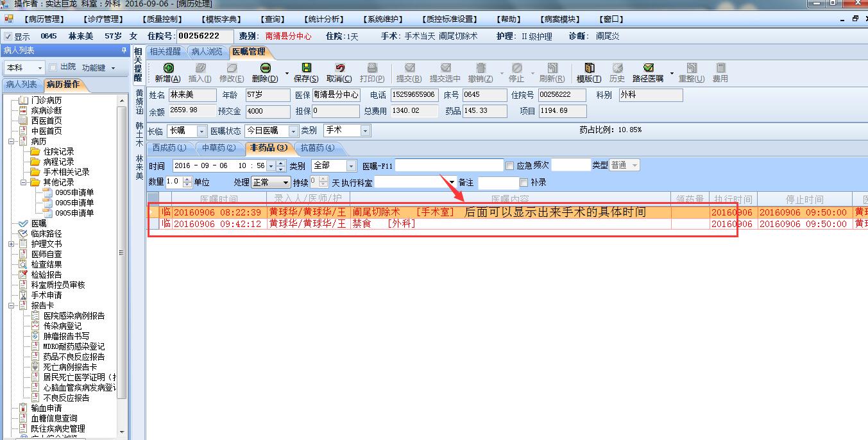Enable the 应急 checkbox
The width and height of the screenshot is (868, 440).
[x=510, y=165]
